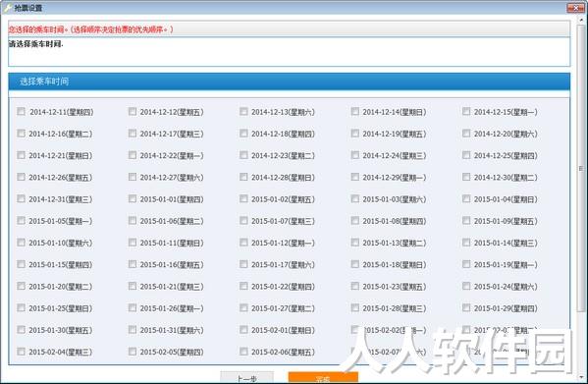Click inside the selected travel times text area
The width and height of the screenshot is (588, 384).
290,52
